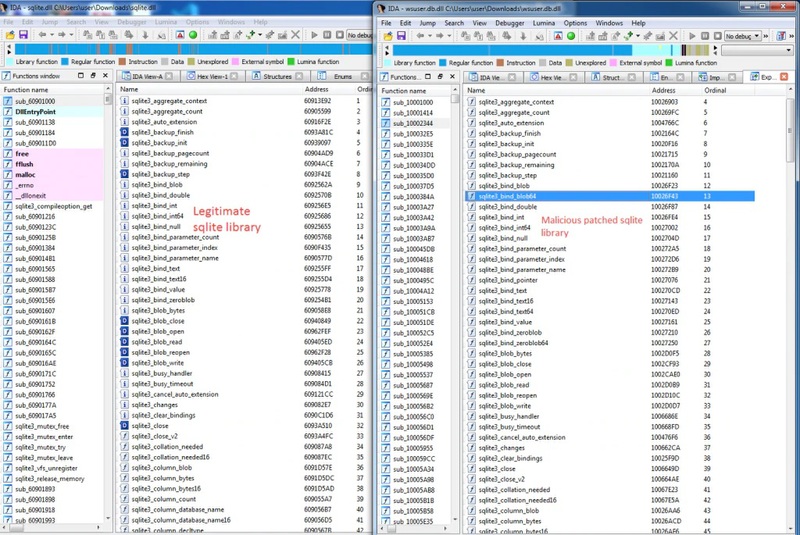This screenshot has height=535, width=800.
Task: Select sub_10002344 in wsuser.db.dll Functions list
Action: tap(415, 123)
